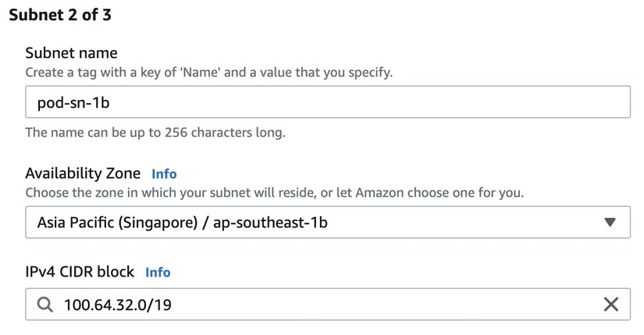Click the 'Choose the zone' description text

click(x=274, y=192)
